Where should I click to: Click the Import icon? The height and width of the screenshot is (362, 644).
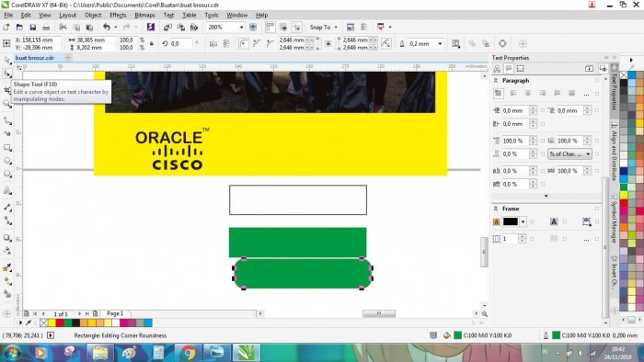(x=167, y=27)
